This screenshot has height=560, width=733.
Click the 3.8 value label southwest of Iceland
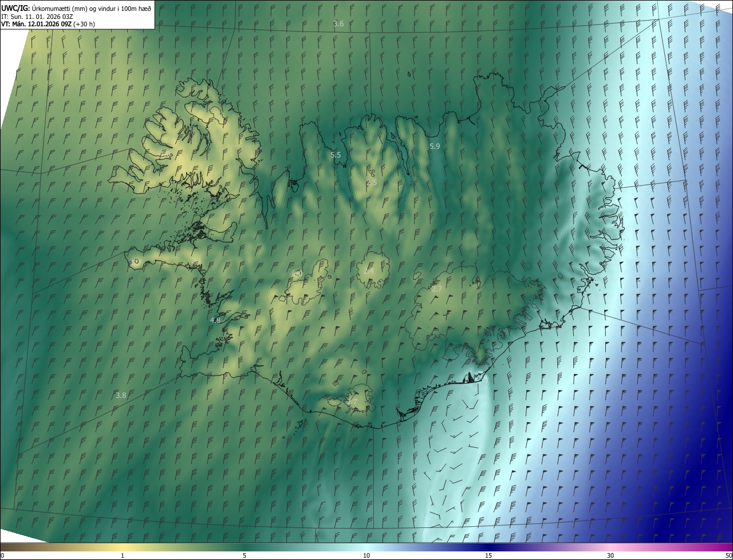tap(121, 395)
